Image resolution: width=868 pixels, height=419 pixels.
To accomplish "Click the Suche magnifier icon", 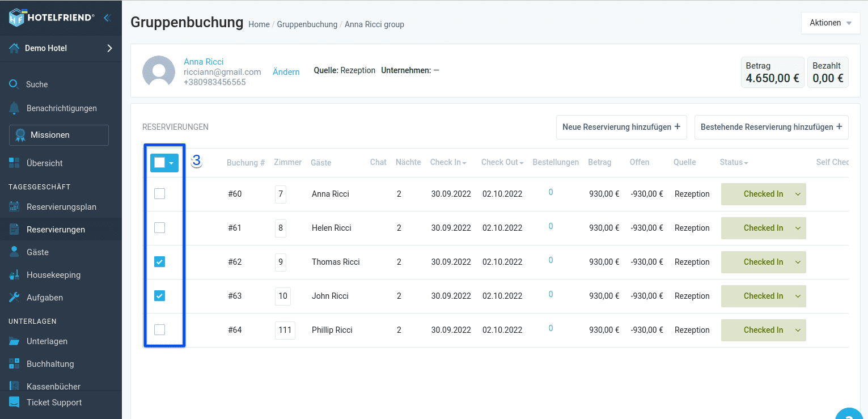I will pyautogui.click(x=14, y=84).
